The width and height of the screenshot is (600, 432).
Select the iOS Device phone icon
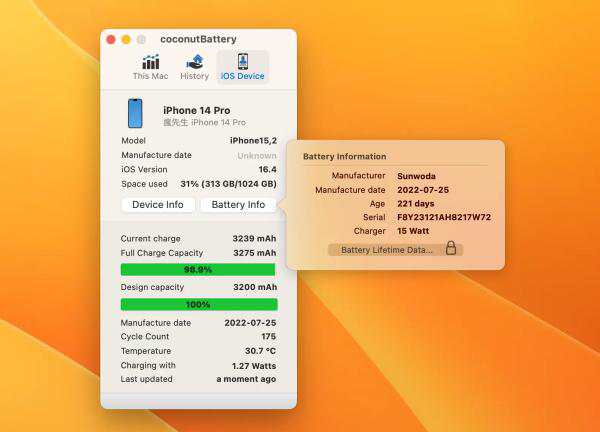(x=243, y=61)
